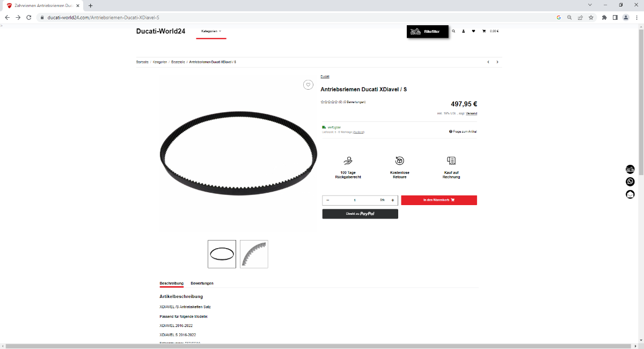Open WhatsApp contact icon on right side
The height and width of the screenshot is (349, 644).
click(x=630, y=181)
